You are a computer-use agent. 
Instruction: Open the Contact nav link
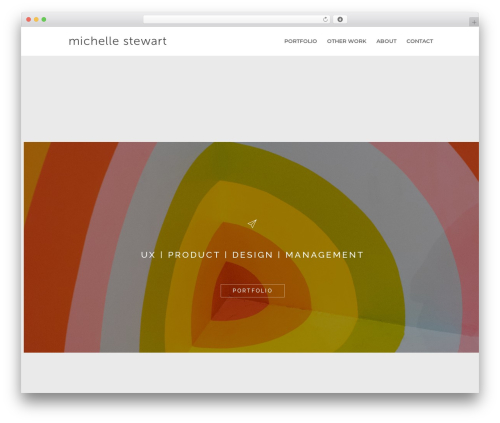420,41
